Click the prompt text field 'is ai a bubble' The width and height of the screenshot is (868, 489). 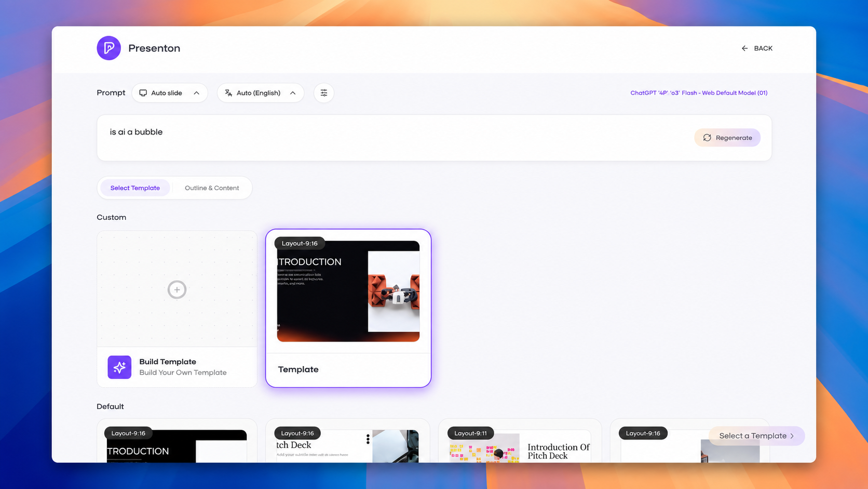coord(434,138)
